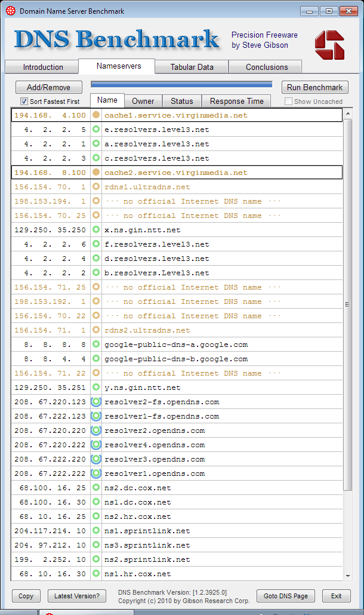Click the status ring for google-public-dns-a.google.com

96,344
